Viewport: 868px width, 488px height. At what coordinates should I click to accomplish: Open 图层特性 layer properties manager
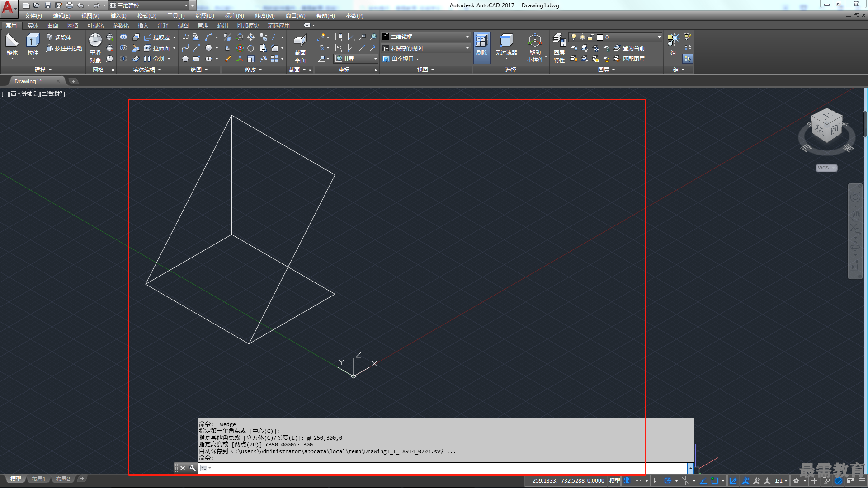tap(559, 48)
